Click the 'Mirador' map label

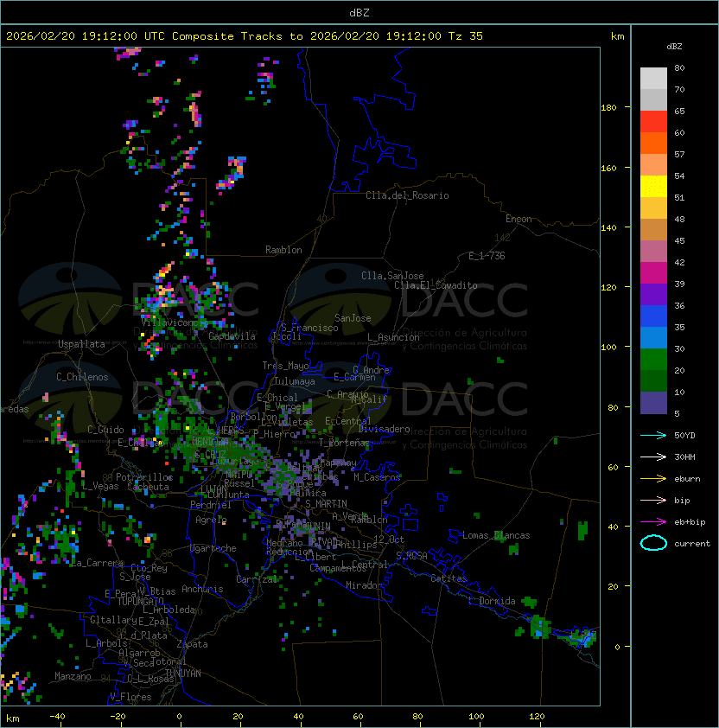click(x=364, y=585)
